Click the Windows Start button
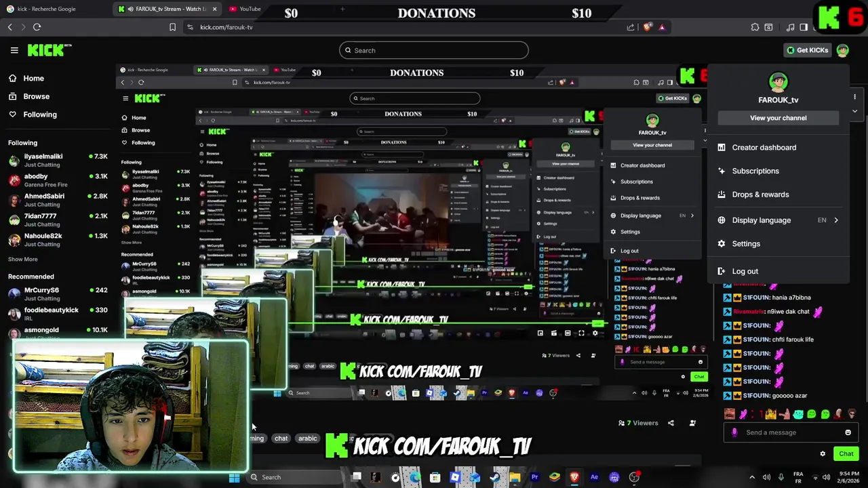Image resolution: width=868 pixels, height=488 pixels. pyautogui.click(x=234, y=477)
